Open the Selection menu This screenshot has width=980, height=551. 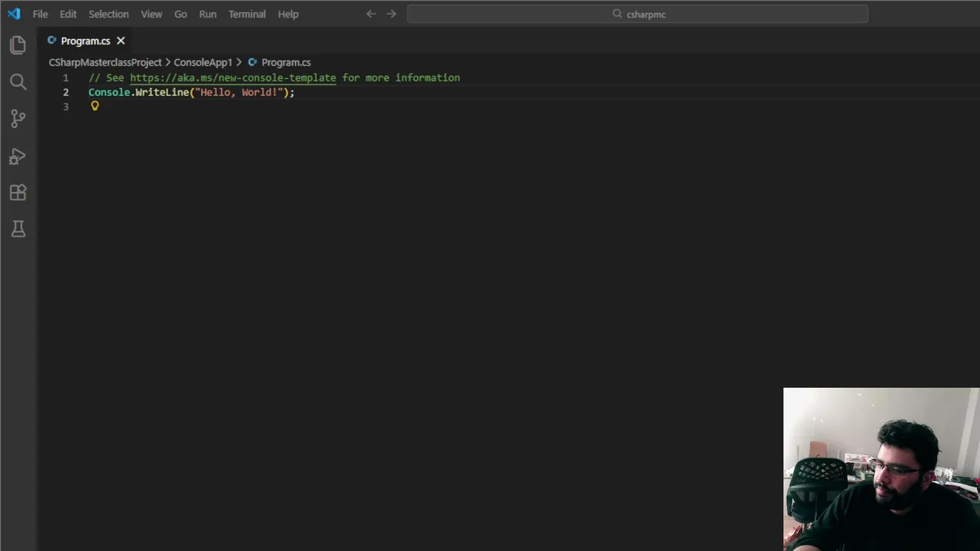pos(109,14)
